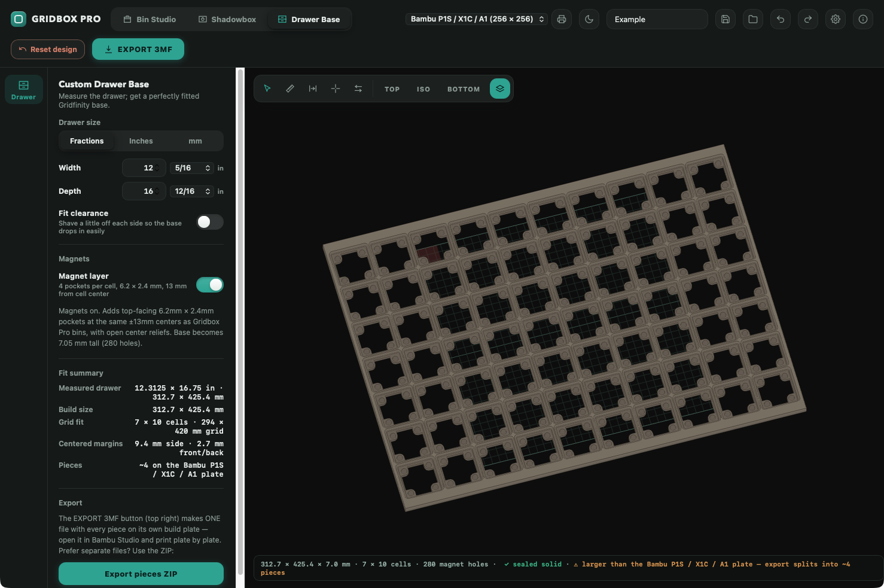
Task: Open the Bambu P1S printer dropdown
Action: tap(477, 19)
